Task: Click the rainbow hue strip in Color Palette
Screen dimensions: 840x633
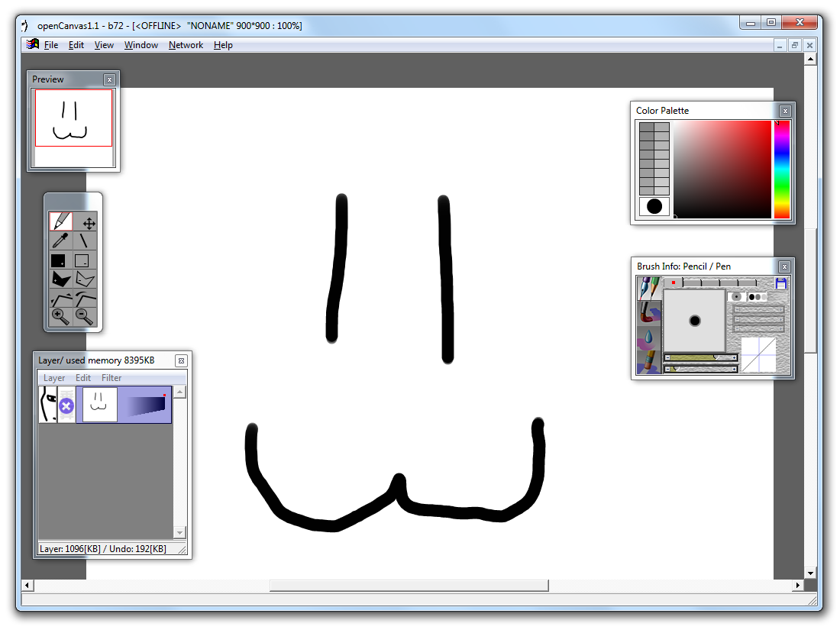Action: tap(782, 170)
